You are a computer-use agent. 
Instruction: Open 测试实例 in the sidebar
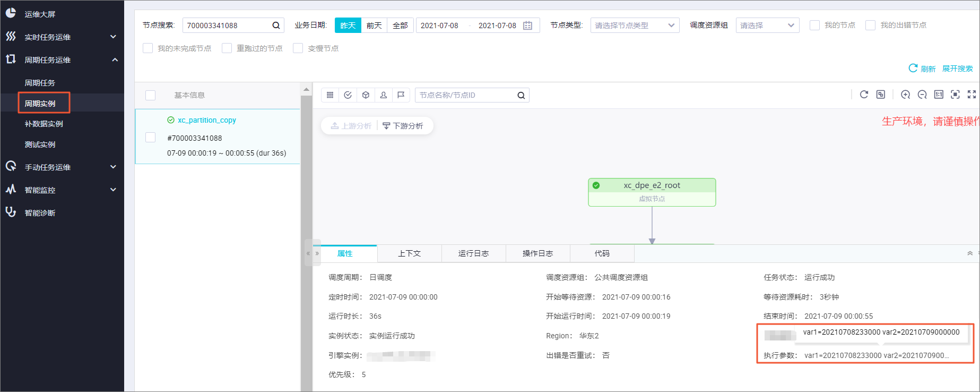click(x=40, y=144)
